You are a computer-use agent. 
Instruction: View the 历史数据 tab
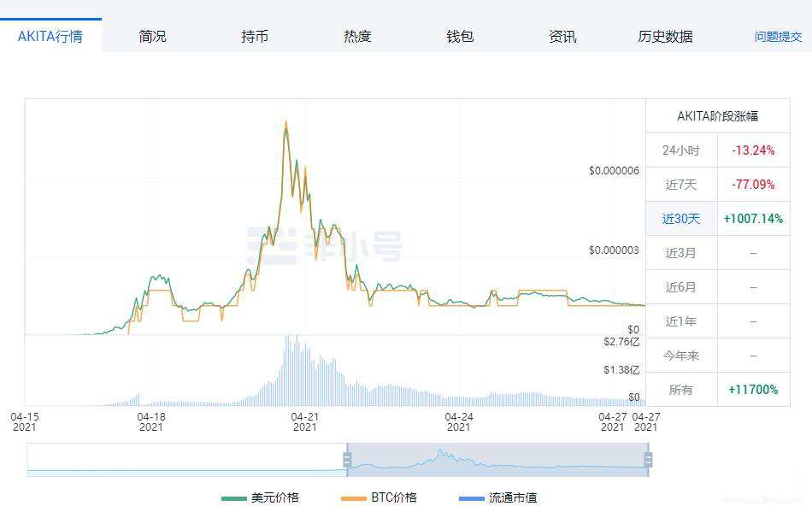(x=665, y=36)
